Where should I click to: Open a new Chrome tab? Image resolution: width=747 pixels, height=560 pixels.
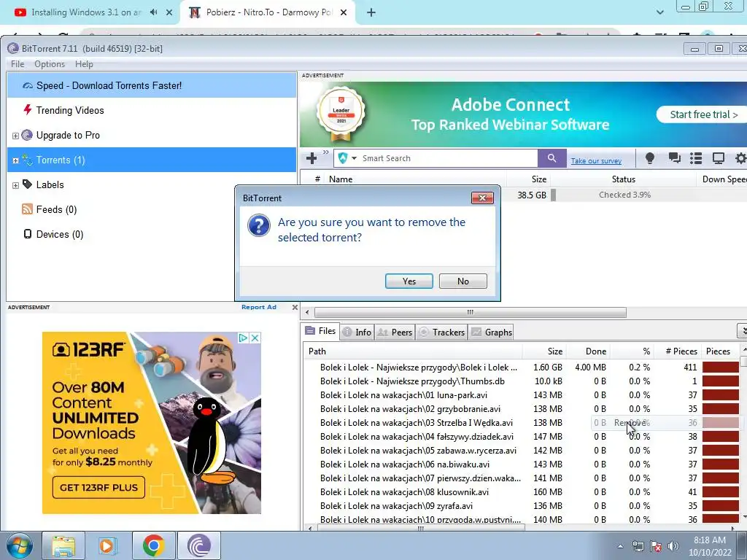[371, 12]
